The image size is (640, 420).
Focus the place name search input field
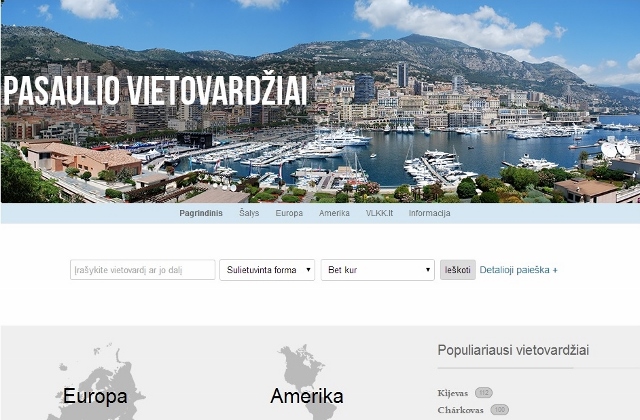coord(142,270)
